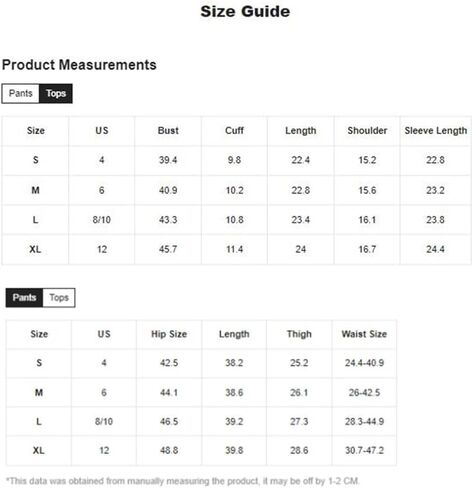The height and width of the screenshot is (488, 473).
Task: Select the Tops tab in upper table
Action: 56,94
